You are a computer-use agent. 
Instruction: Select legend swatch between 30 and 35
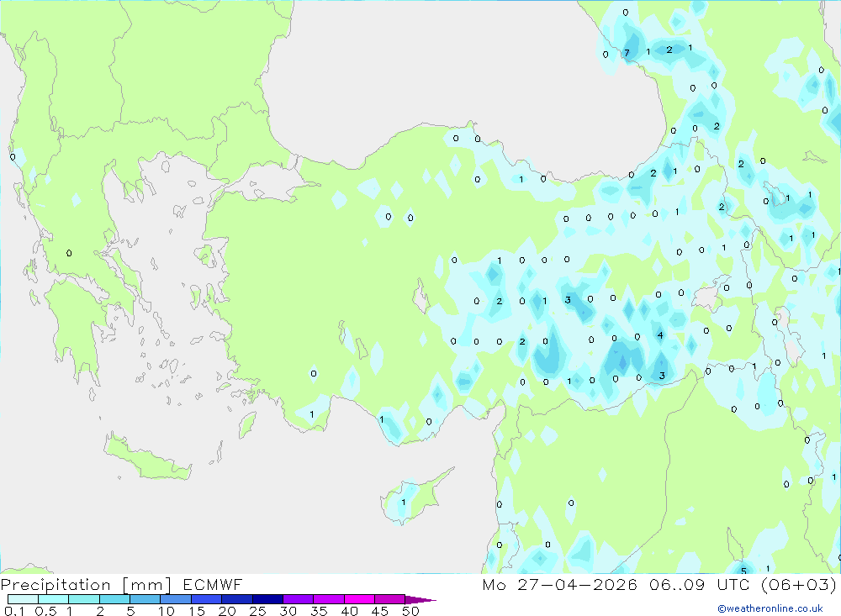(299, 599)
